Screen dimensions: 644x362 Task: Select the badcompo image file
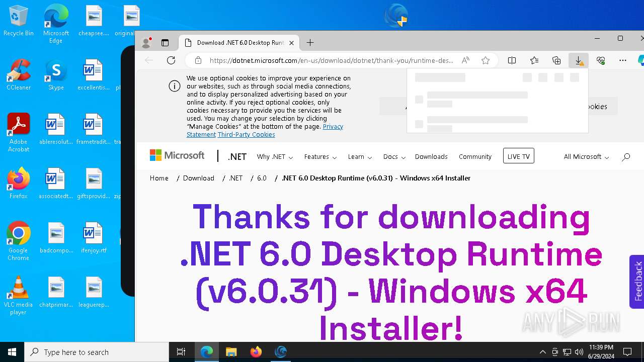56,238
